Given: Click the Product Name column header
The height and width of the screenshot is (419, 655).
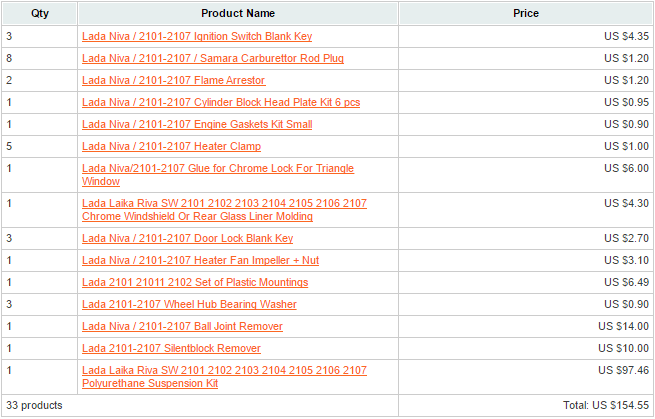Looking at the screenshot, I should pos(238,13).
